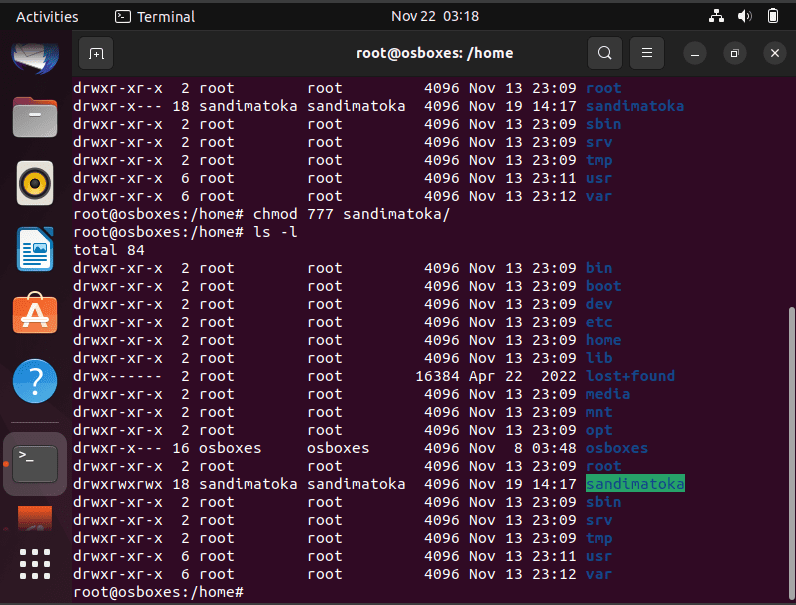Click the terminal vertical scrollbar

[x=792, y=451]
